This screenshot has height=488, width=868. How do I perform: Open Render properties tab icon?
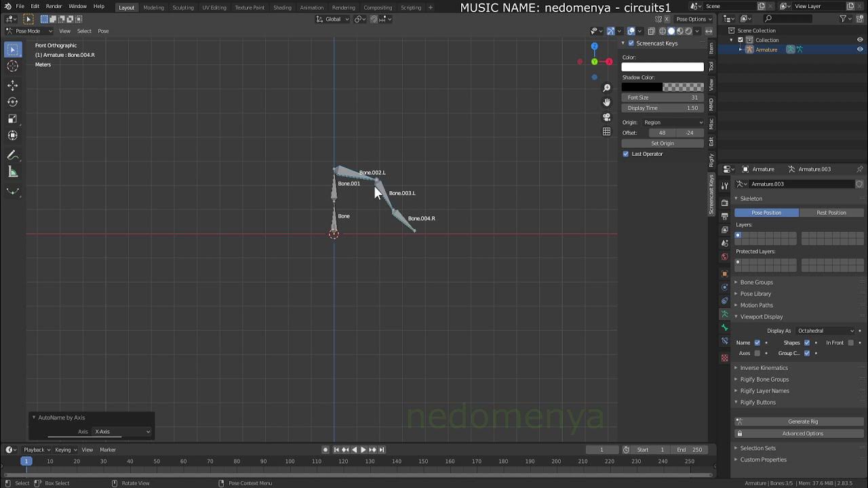(x=724, y=201)
